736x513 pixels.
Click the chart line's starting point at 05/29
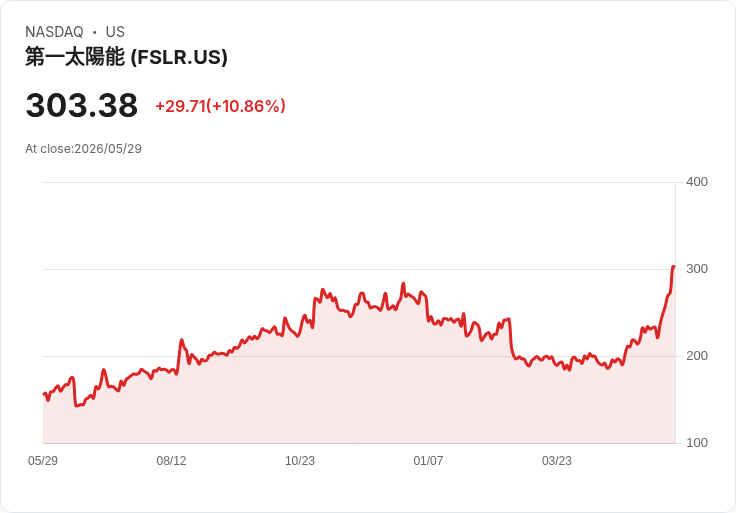coord(44,394)
